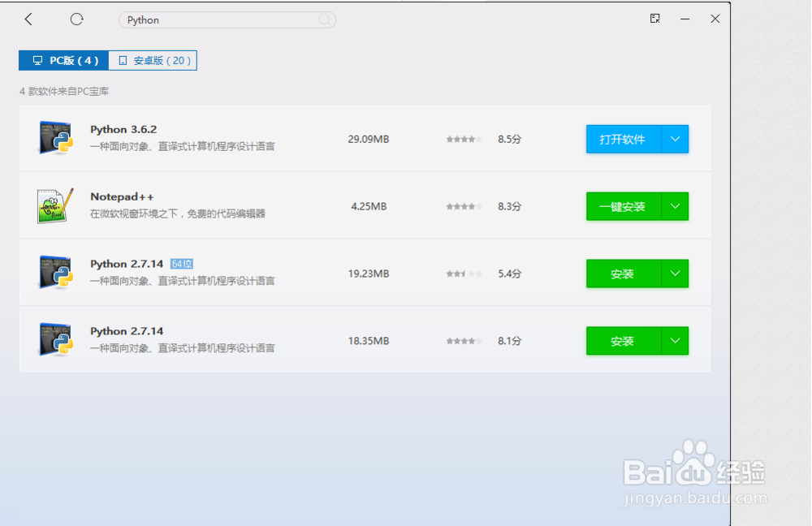The width and height of the screenshot is (812, 526).
Task: Click the 64位 badge label
Action: 182,264
